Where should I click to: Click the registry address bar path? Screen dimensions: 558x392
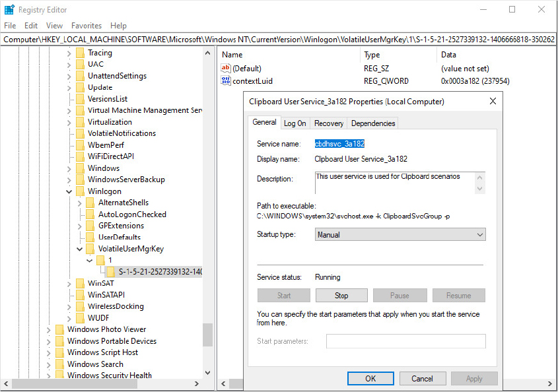(279, 40)
